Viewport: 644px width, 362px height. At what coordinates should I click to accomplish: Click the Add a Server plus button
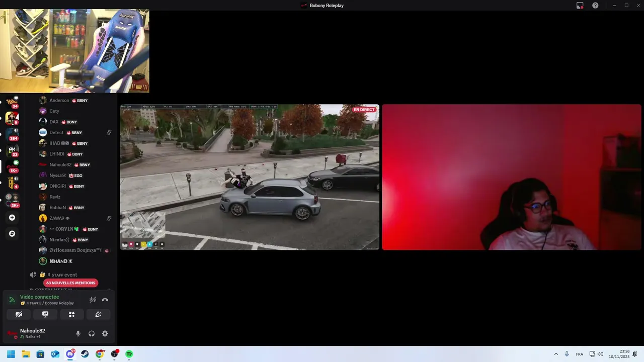pos(12,218)
